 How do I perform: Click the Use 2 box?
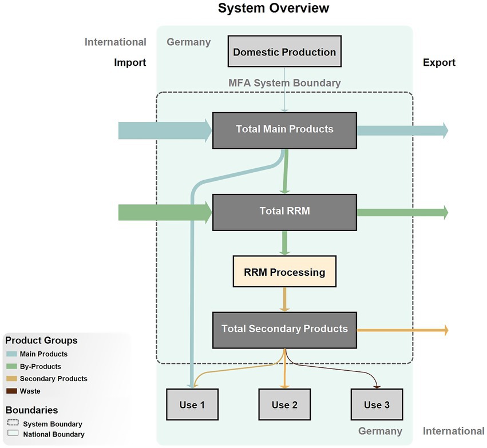click(x=284, y=405)
